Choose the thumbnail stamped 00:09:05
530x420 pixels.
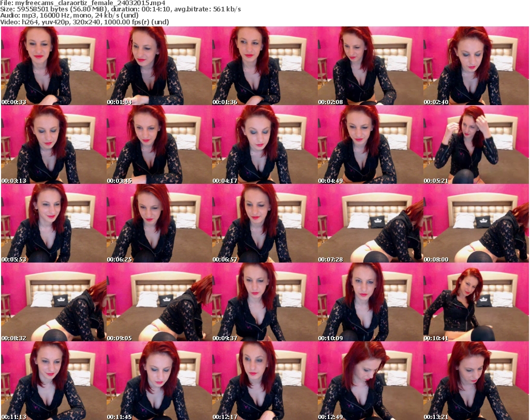[159, 302]
